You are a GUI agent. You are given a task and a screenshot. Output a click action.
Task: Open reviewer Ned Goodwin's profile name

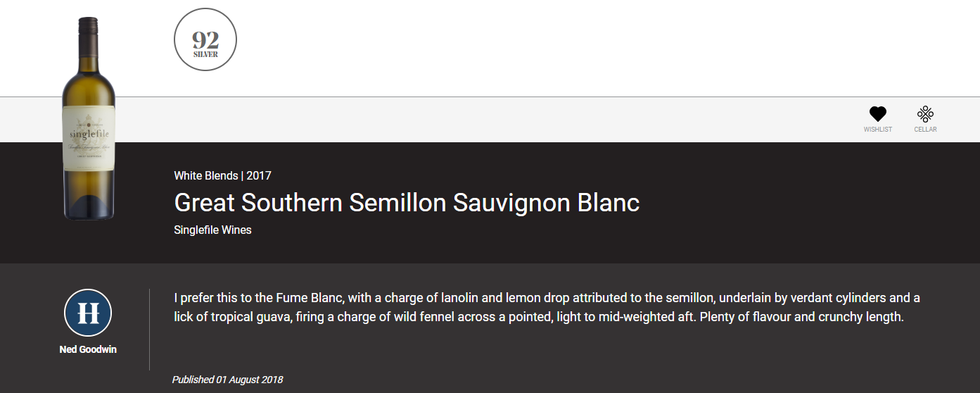point(88,349)
